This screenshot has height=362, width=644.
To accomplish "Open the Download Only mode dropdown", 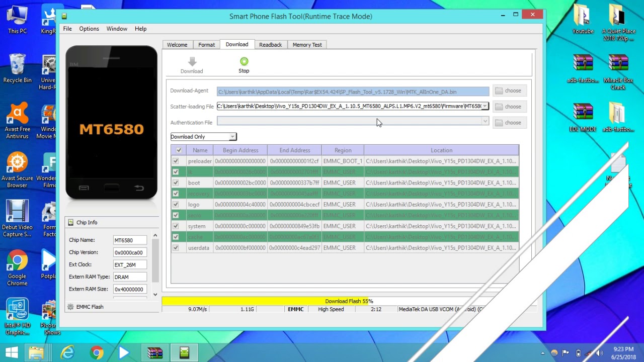I will pos(203,137).
